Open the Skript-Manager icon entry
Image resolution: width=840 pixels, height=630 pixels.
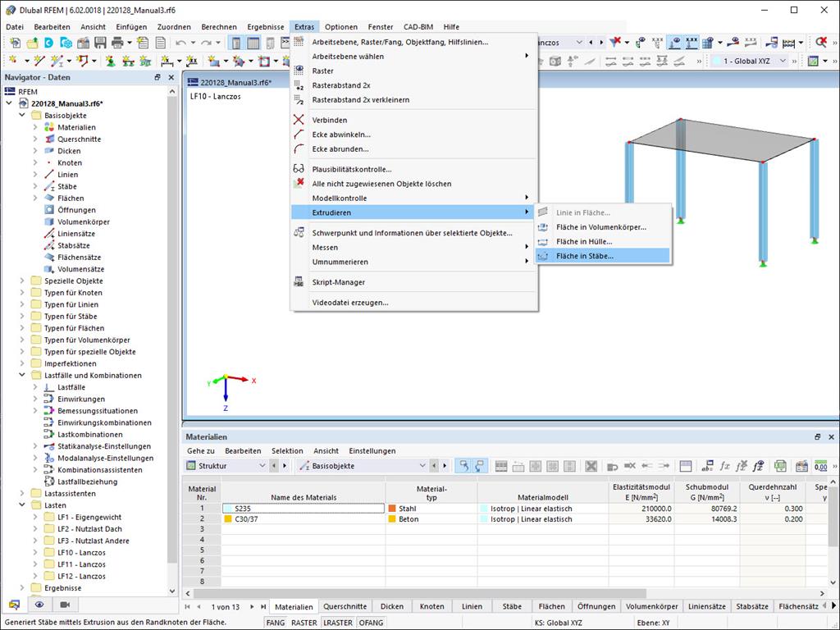tap(299, 282)
